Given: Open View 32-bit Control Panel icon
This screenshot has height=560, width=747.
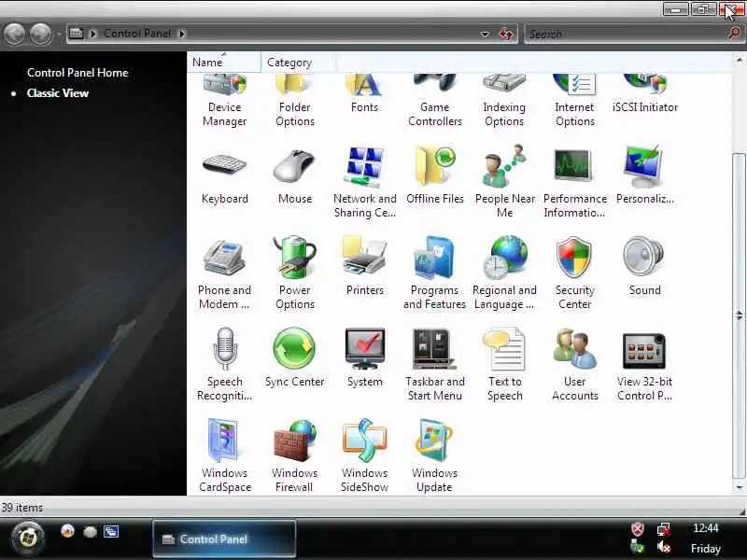Looking at the screenshot, I should click(644, 365).
